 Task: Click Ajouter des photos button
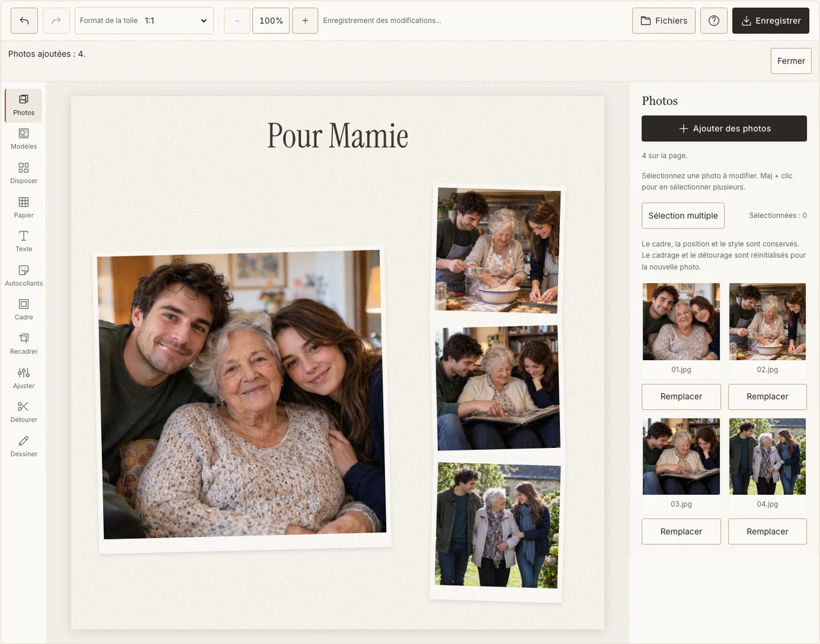725,128
